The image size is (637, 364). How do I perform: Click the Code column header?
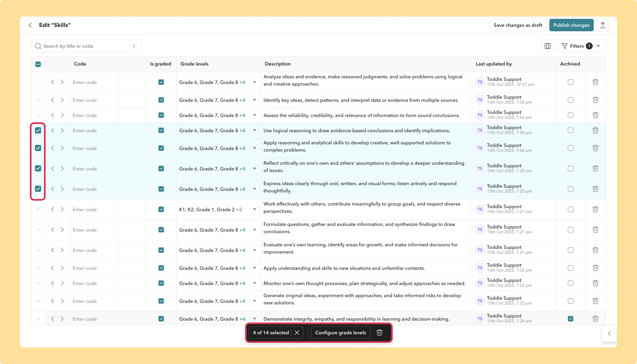click(80, 64)
